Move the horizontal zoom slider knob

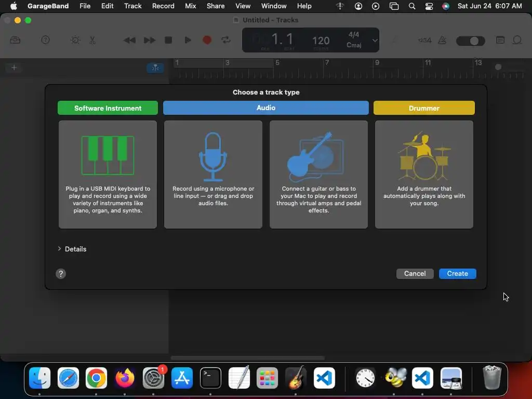click(498, 67)
